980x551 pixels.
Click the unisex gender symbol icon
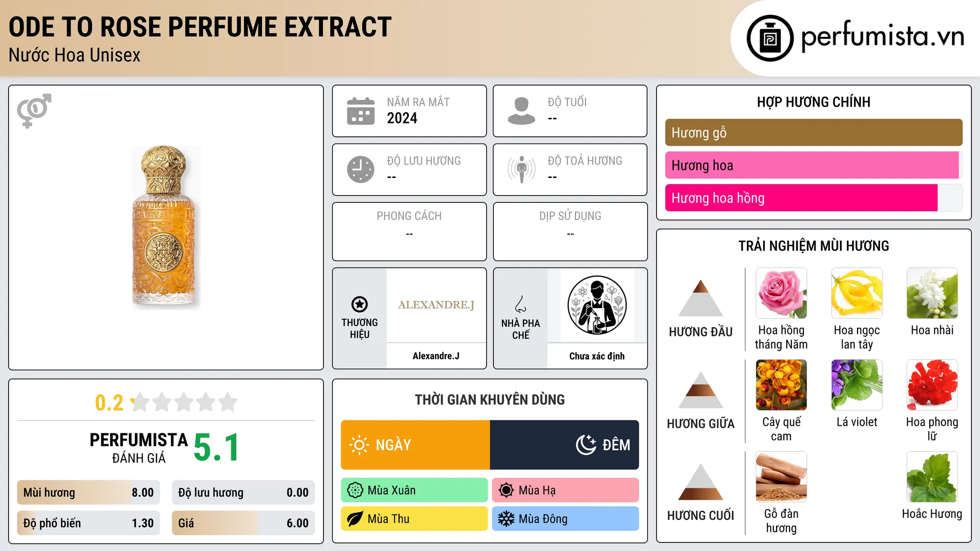(x=34, y=110)
